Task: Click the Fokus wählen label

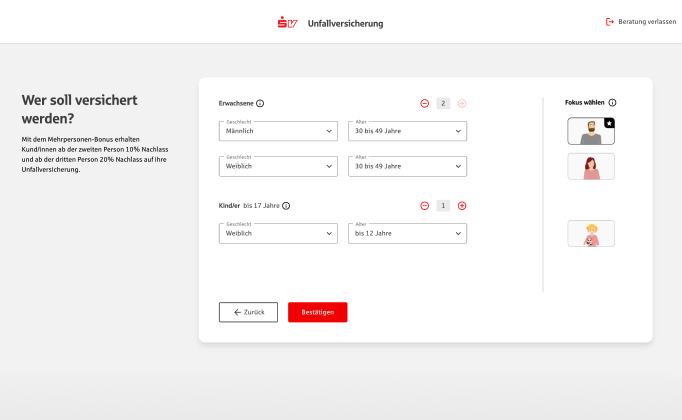Action: [x=585, y=103]
